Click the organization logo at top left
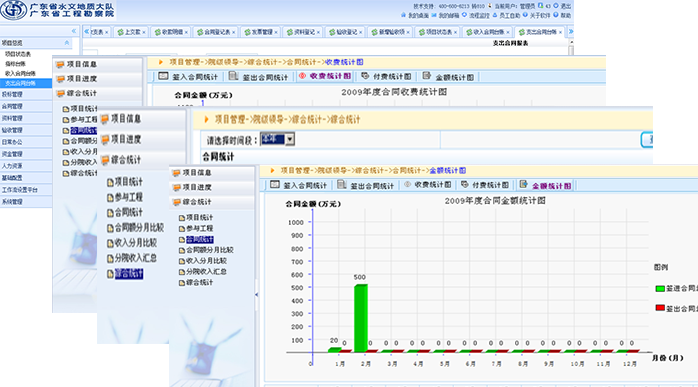This screenshot has width=698, height=387. tap(13, 10)
